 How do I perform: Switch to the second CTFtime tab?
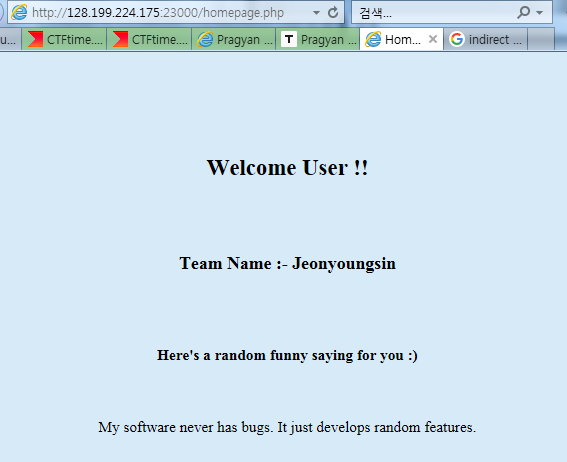(x=149, y=39)
